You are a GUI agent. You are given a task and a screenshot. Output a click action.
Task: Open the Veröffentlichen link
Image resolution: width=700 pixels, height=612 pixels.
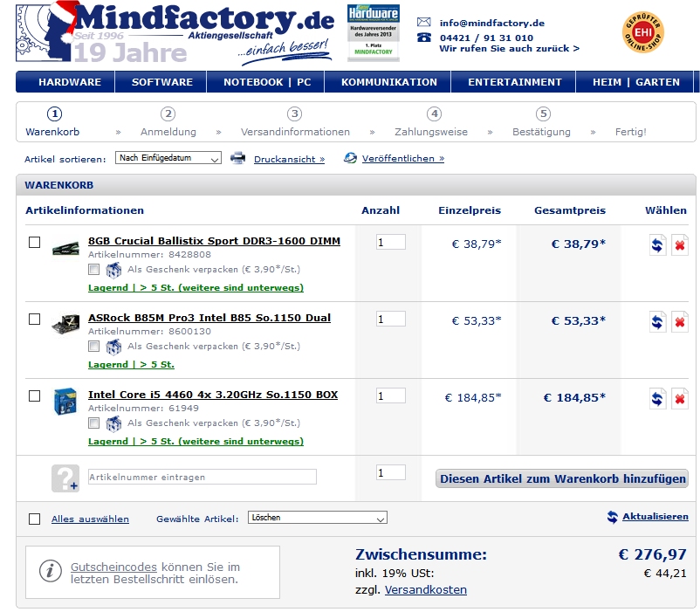pos(402,159)
